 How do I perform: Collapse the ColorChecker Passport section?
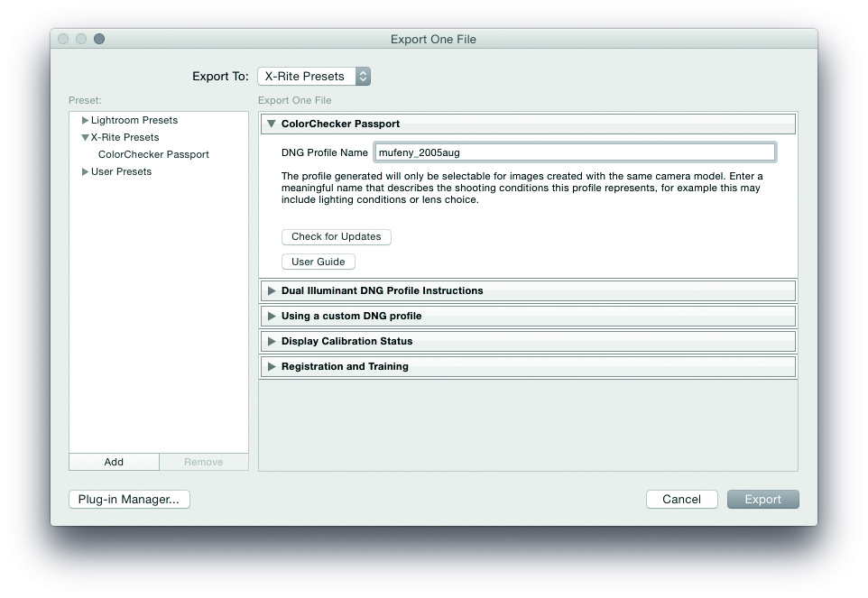click(272, 124)
